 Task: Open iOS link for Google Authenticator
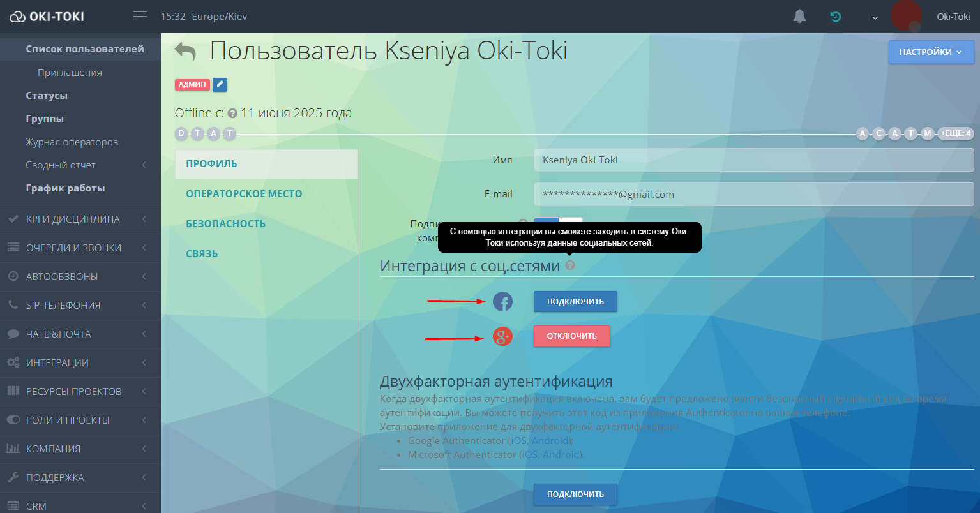pos(519,441)
